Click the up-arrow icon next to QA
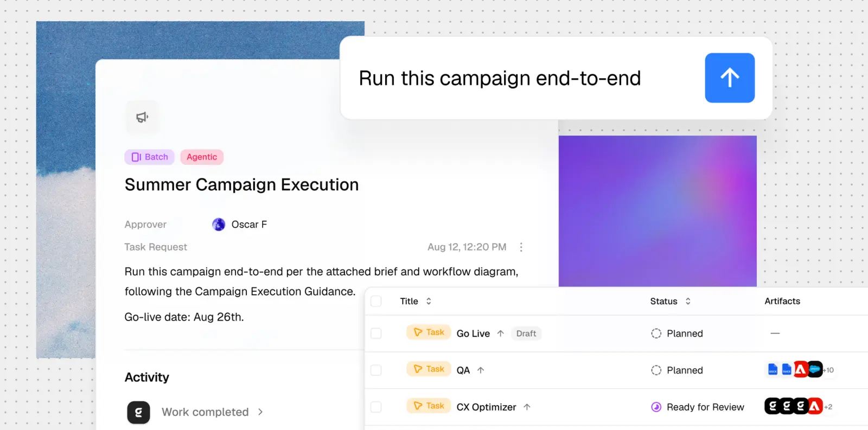This screenshot has height=430, width=868. [481, 370]
